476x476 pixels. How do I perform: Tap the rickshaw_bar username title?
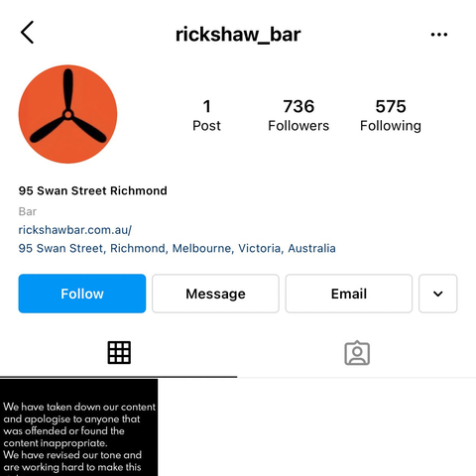click(238, 35)
